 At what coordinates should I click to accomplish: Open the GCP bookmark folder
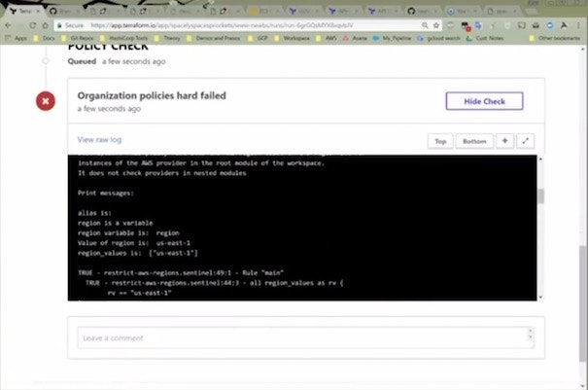[258, 38]
